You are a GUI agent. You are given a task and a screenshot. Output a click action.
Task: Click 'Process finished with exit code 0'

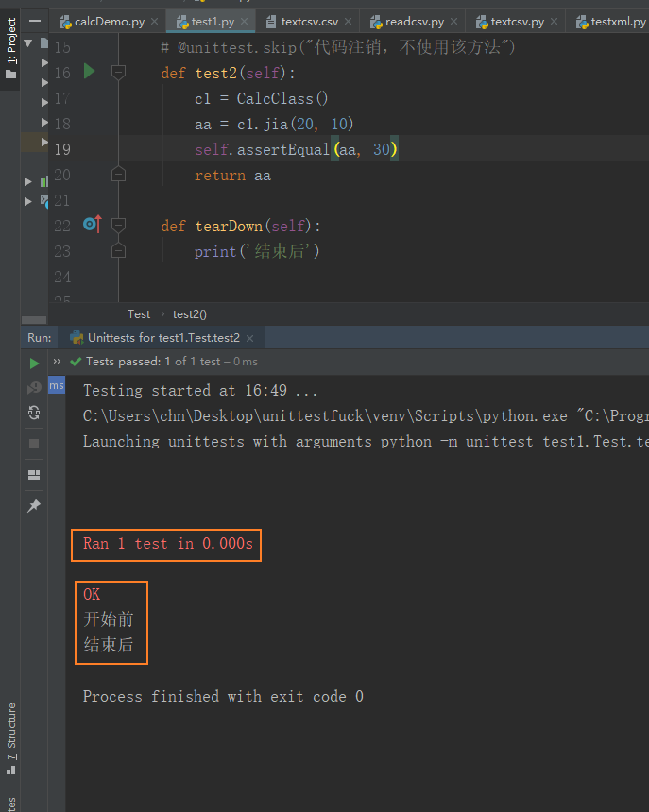pos(223,697)
